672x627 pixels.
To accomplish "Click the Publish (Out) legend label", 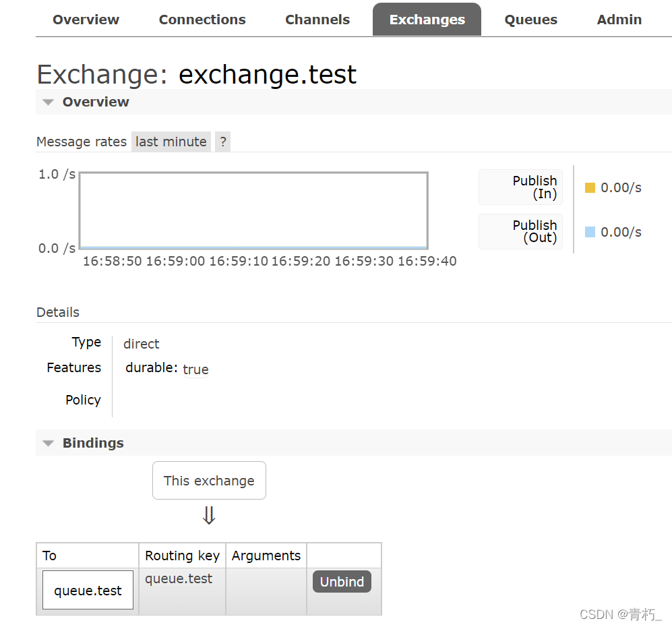I will pos(521,231).
